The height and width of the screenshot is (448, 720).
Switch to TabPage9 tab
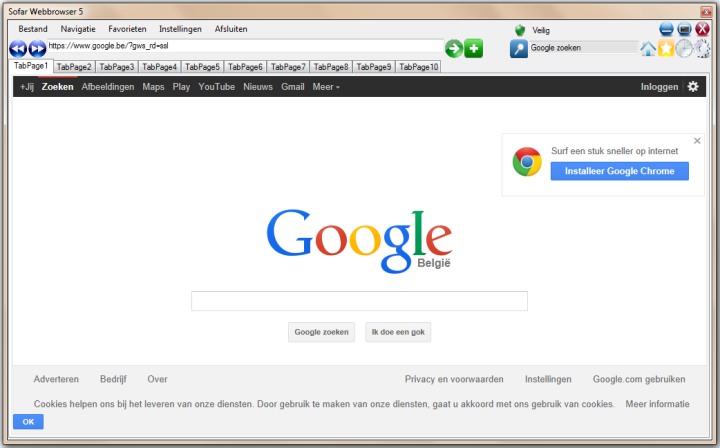[374, 67]
